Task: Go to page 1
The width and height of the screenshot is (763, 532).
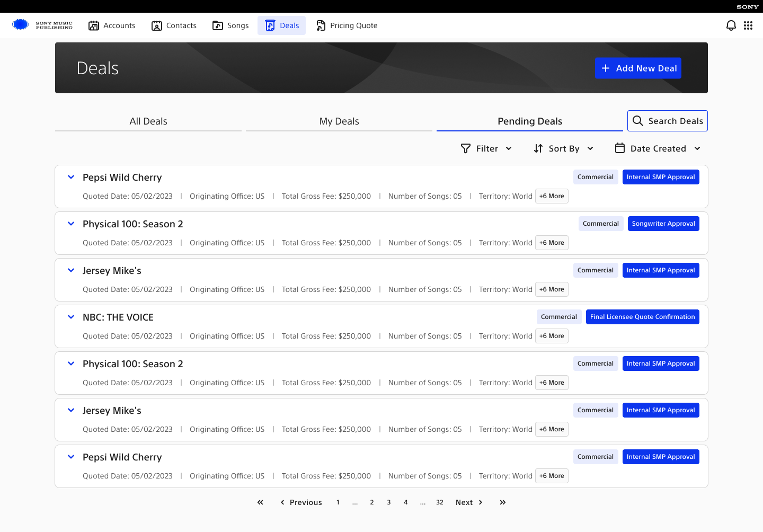Action: coord(338,502)
